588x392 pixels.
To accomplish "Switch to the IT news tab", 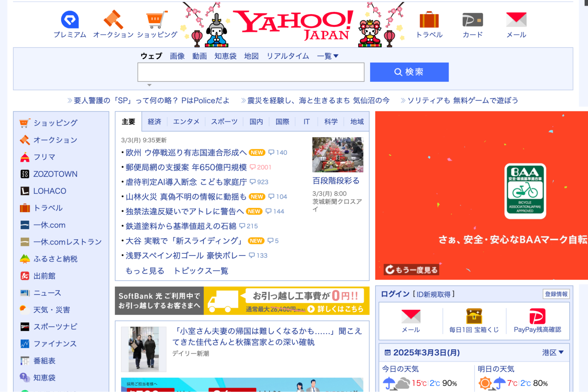I will click(307, 122).
